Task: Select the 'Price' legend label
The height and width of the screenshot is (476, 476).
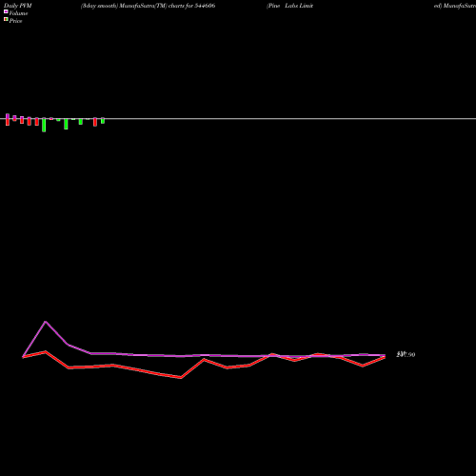Action: pyautogui.click(x=15, y=21)
